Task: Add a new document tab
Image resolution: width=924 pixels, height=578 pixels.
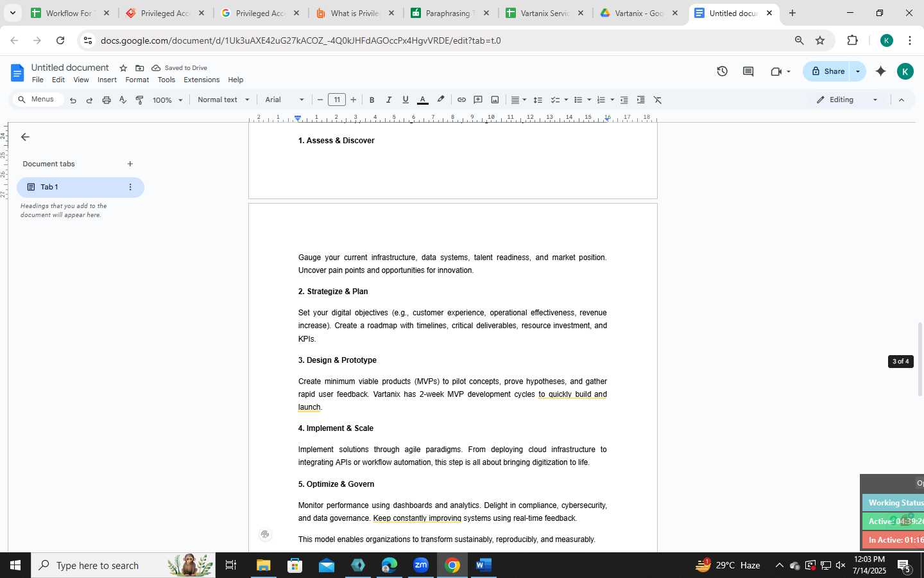Action: click(130, 164)
